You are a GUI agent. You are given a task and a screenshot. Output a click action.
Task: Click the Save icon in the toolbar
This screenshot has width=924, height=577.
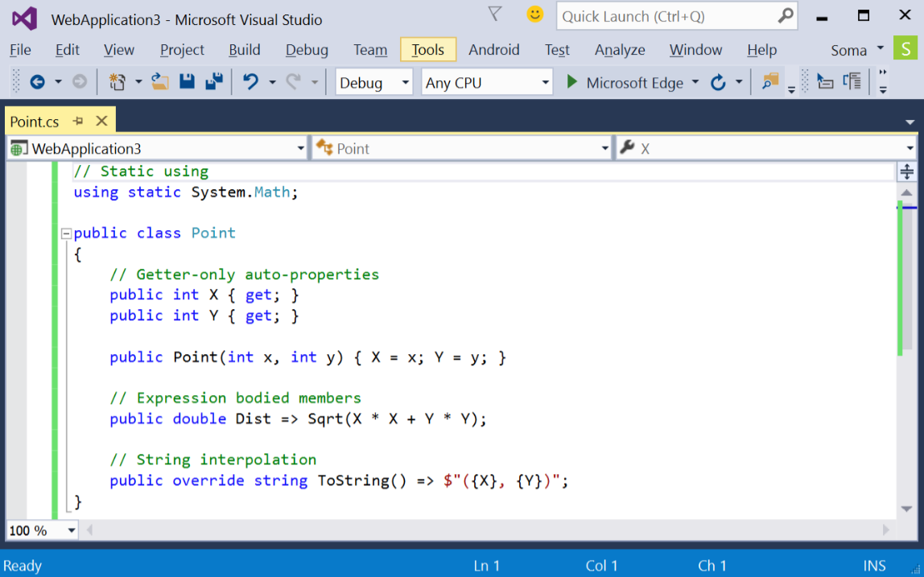point(186,80)
